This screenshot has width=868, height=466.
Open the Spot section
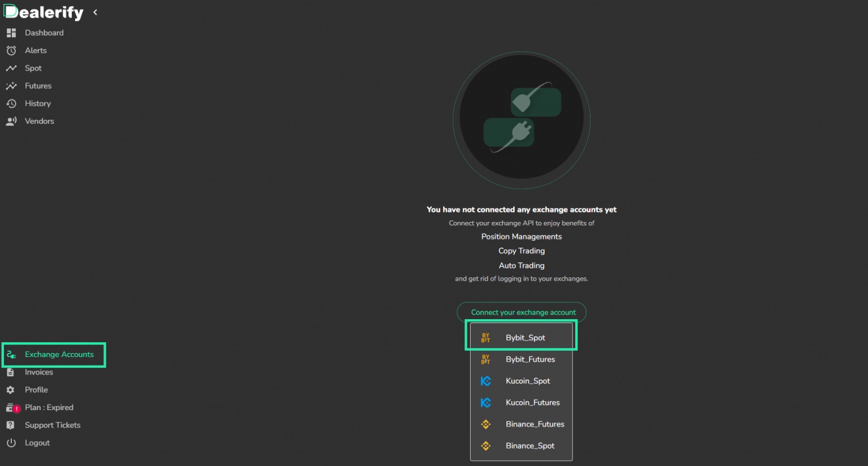click(33, 68)
